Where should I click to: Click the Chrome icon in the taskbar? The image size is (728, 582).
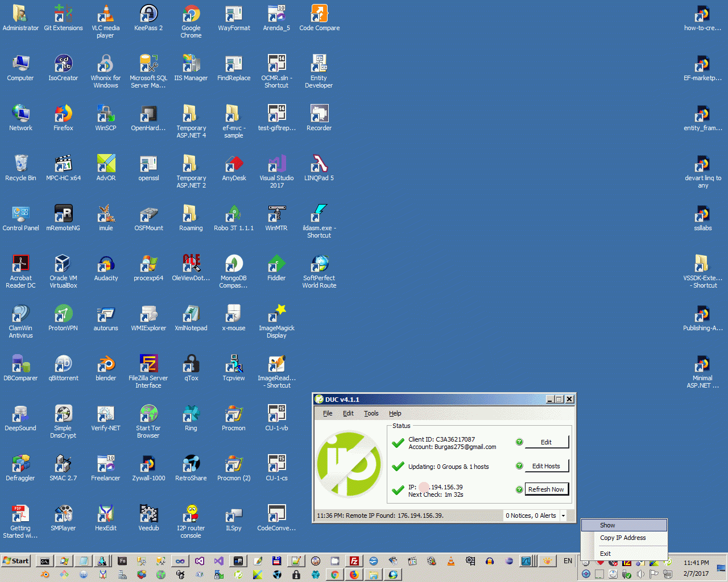[334, 575]
